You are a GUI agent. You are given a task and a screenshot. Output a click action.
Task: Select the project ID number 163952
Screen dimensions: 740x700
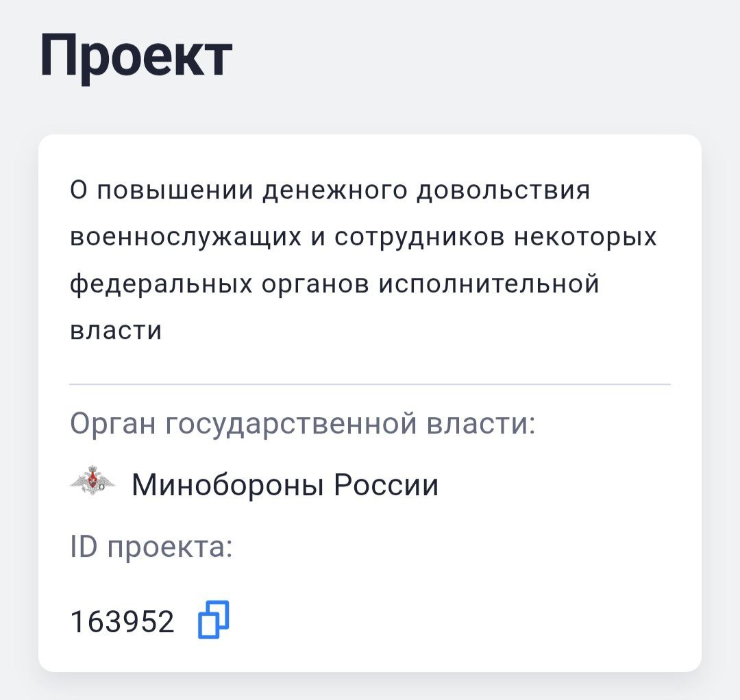coord(123,622)
